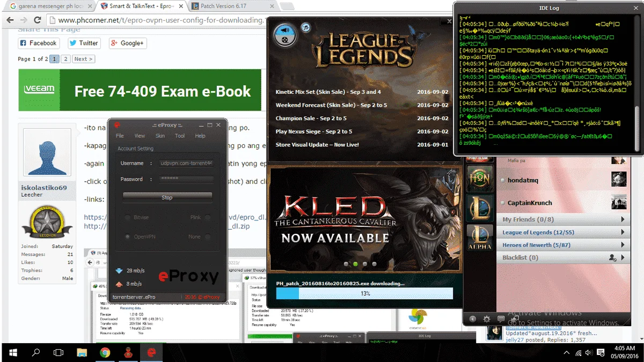This screenshot has width=644, height=362.
Task: Go to page 2 of thread
Action: pos(65,59)
